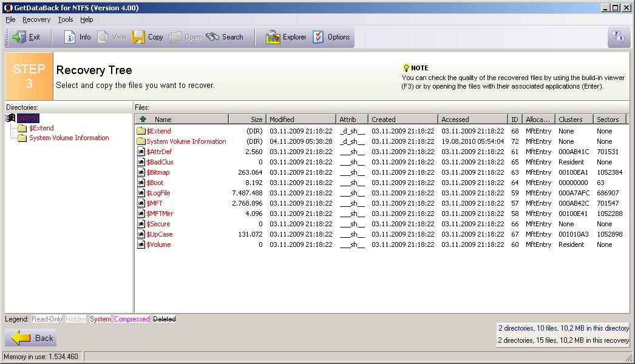Screen dimensions: 635x364
Task: Click the $UpCase clusters value 001010A3
Action: (574, 234)
